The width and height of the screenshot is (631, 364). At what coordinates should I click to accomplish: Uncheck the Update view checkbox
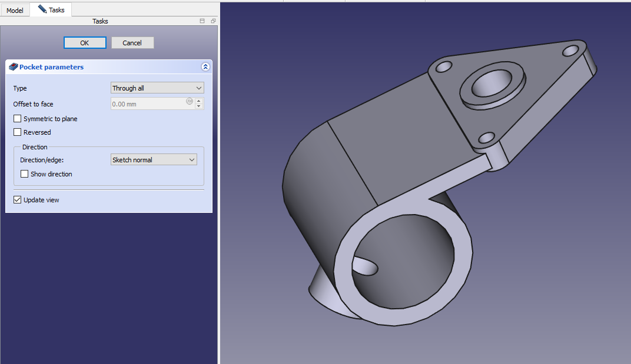[18, 200]
